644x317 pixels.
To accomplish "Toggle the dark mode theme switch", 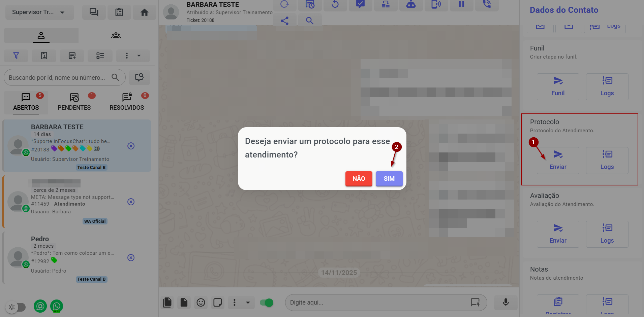I will [x=16, y=307].
